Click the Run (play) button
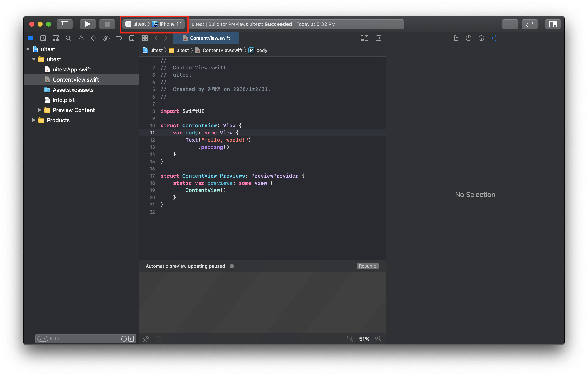 pos(87,24)
